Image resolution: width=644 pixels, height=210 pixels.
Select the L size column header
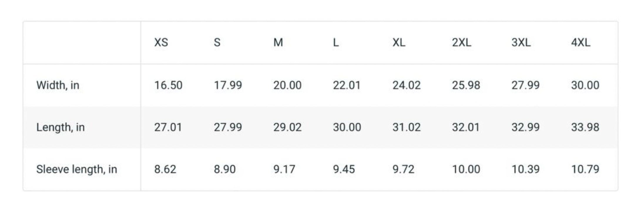point(336,43)
